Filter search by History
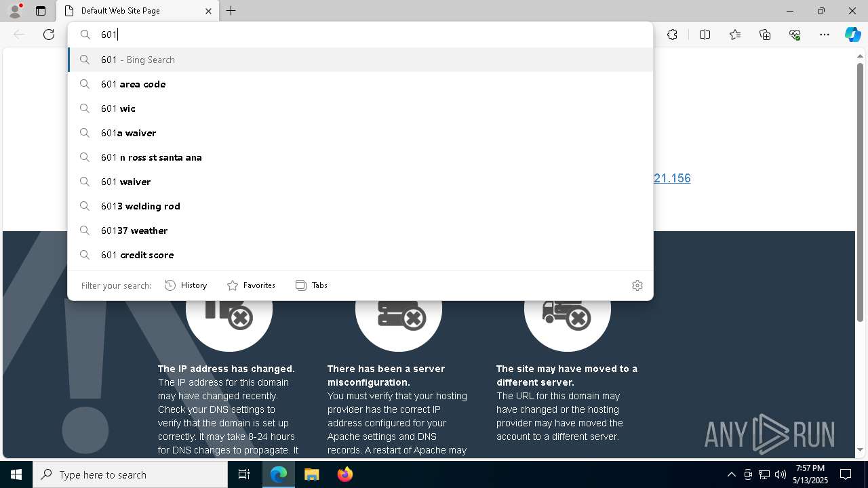Image resolution: width=868 pixels, height=488 pixels. point(186,285)
